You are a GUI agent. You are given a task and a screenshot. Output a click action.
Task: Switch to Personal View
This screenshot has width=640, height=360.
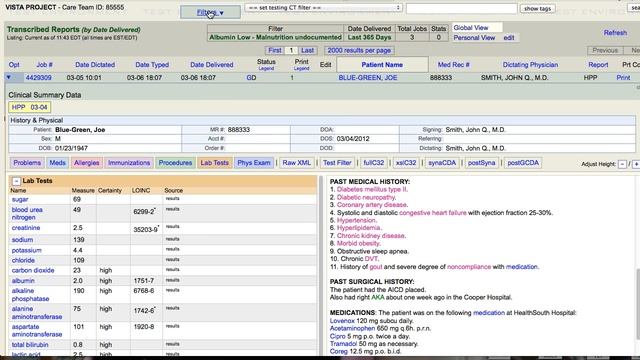[474, 38]
